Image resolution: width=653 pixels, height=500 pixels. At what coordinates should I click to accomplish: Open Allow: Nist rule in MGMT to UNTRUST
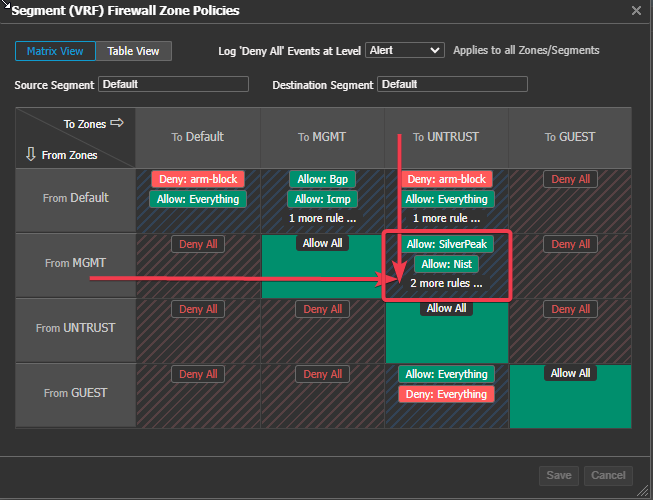[x=446, y=264]
